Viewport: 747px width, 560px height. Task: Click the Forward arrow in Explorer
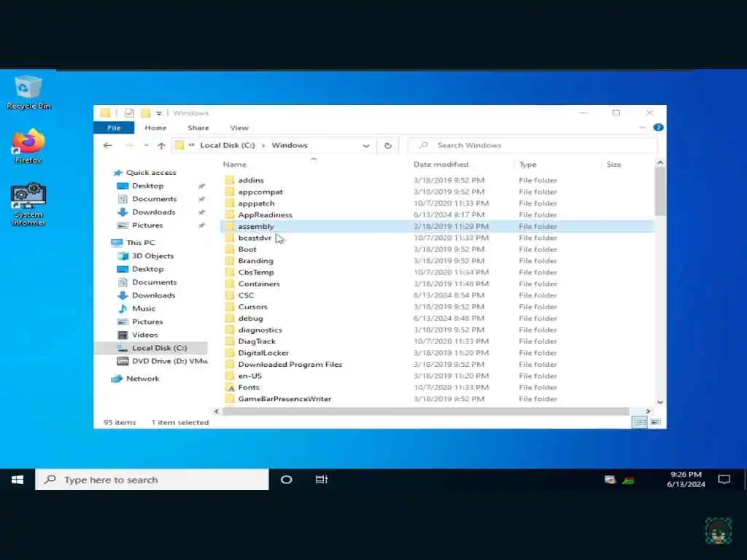coord(128,145)
